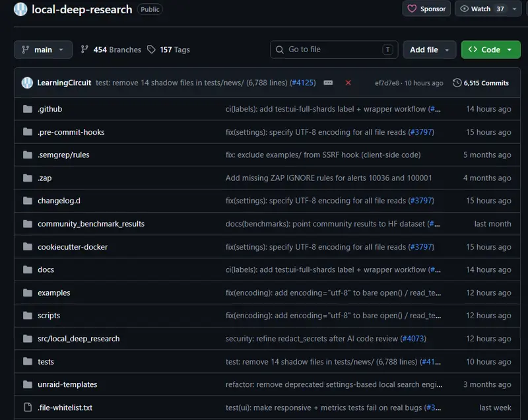Open commit history via the 6,515 Commits clock icon

click(x=457, y=83)
